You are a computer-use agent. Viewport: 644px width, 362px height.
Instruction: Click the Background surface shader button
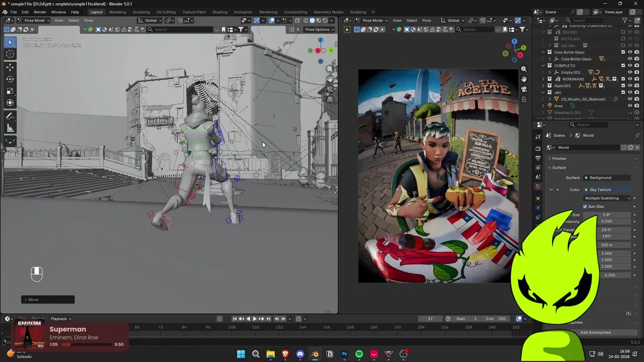(x=607, y=177)
